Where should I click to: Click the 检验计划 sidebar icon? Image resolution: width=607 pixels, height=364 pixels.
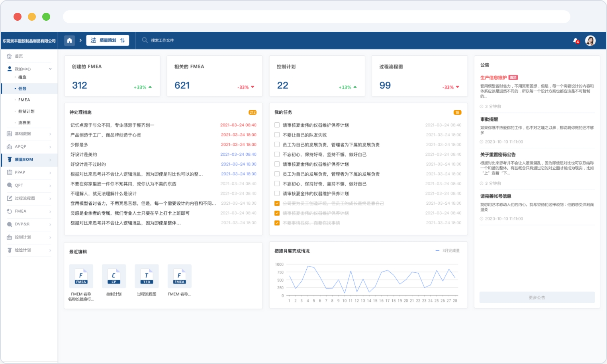pyautogui.click(x=9, y=250)
